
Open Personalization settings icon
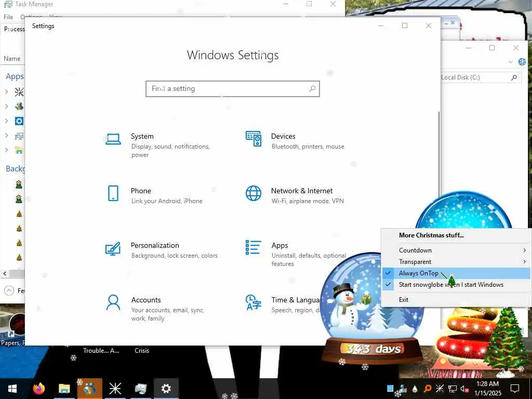113,248
